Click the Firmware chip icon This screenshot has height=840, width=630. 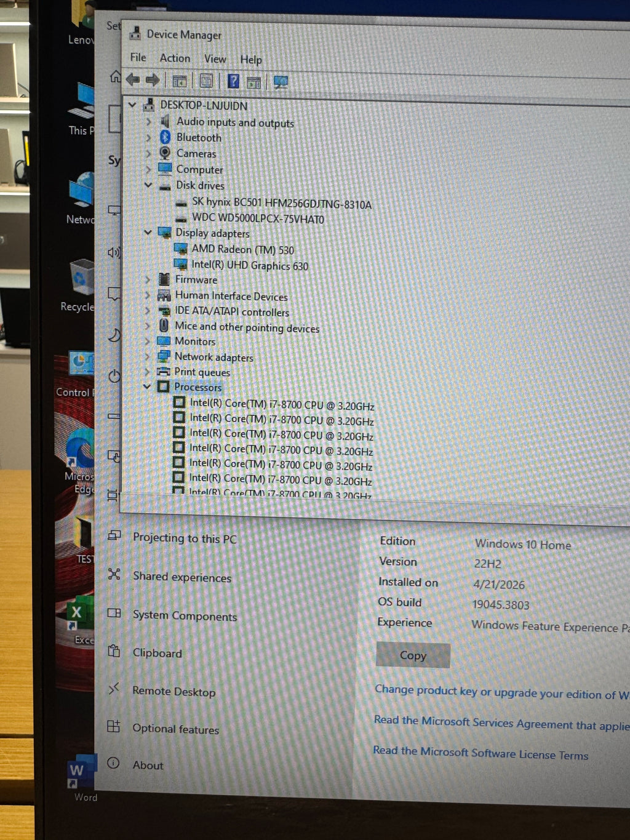(x=164, y=279)
